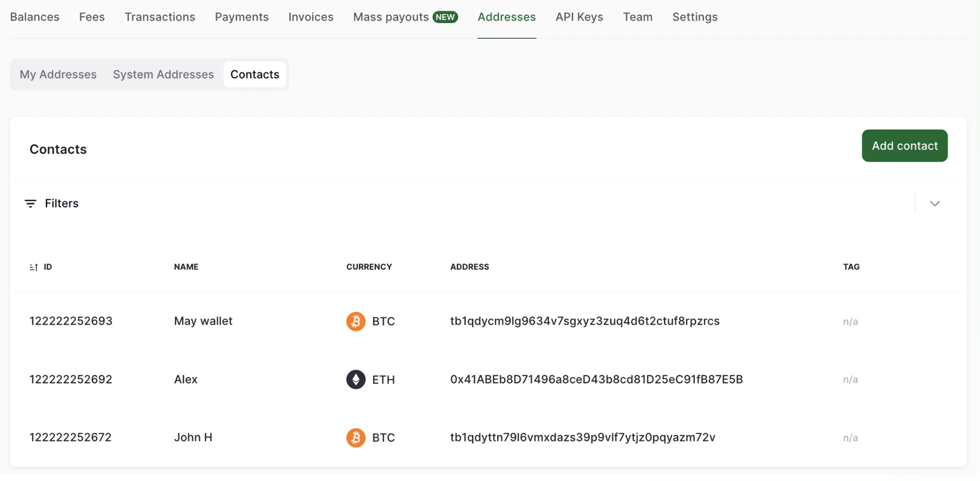Viewport: 980px width, 481px height.
Task: Click contact ID 122222252672
Action: 71,438
